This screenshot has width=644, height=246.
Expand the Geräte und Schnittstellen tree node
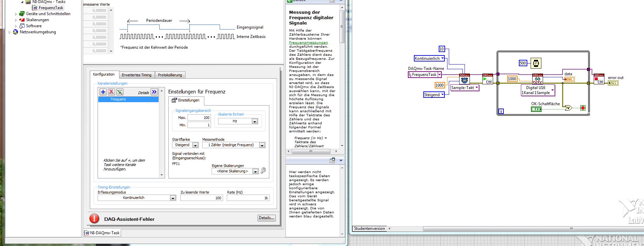click(x=16, y=14)
